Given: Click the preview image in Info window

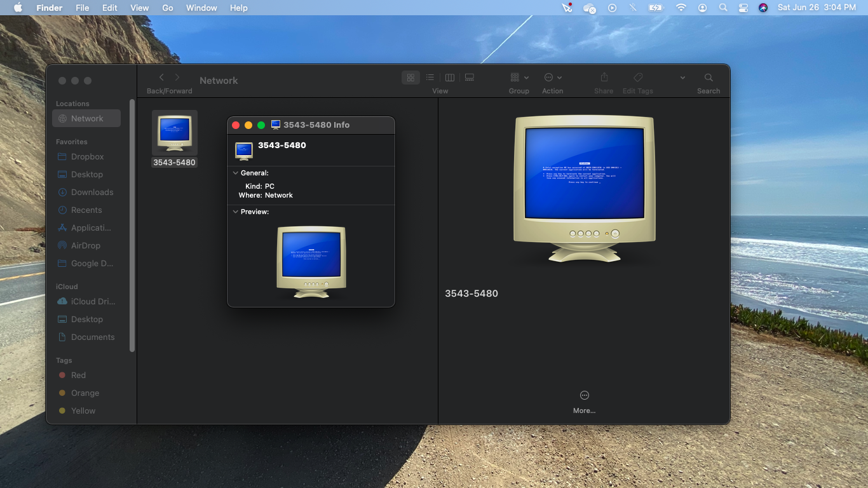Looking at the screenshot, I should pos(311,262).
